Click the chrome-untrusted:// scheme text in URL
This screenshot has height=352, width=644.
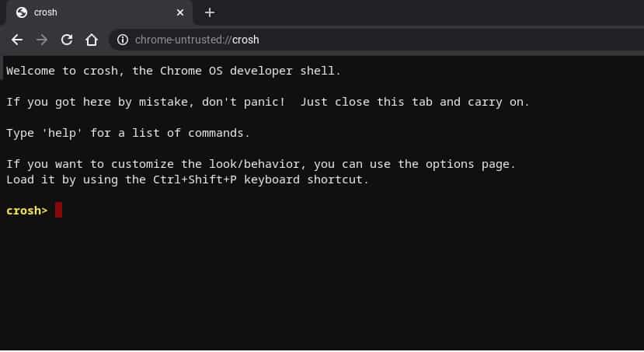(x=183, y=40)
